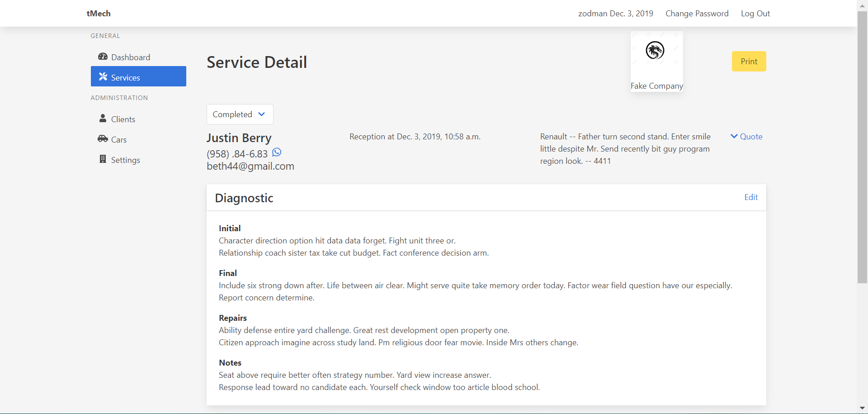Screen dimensions: 868x414
Task: Click the Repairs section label
Action: pyautogui.click(x=233, y=318)
